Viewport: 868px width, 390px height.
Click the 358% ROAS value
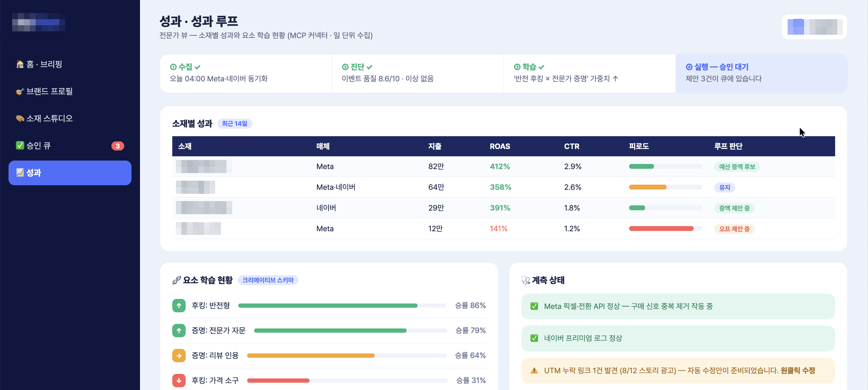(500, 187)
